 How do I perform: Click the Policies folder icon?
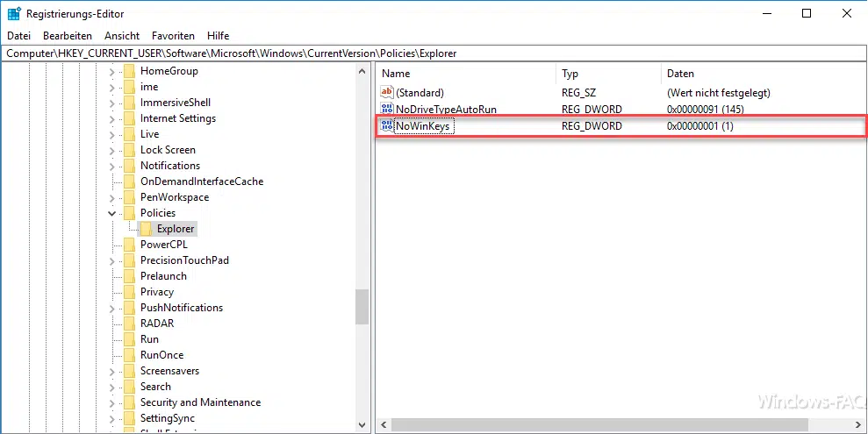click(x=129, y=213)
